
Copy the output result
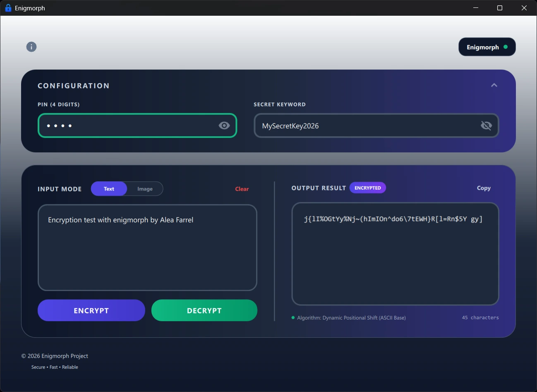pyautogui.click(x=484, y=188)
